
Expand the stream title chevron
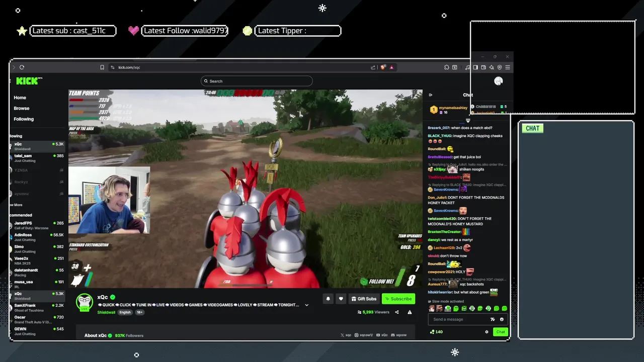[306, 305]
